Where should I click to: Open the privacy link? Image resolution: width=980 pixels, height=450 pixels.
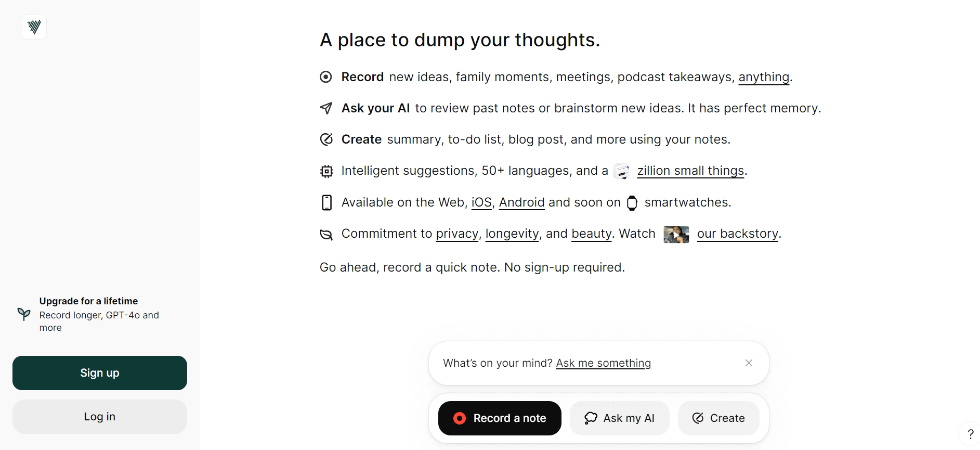[x=457, y=234]
